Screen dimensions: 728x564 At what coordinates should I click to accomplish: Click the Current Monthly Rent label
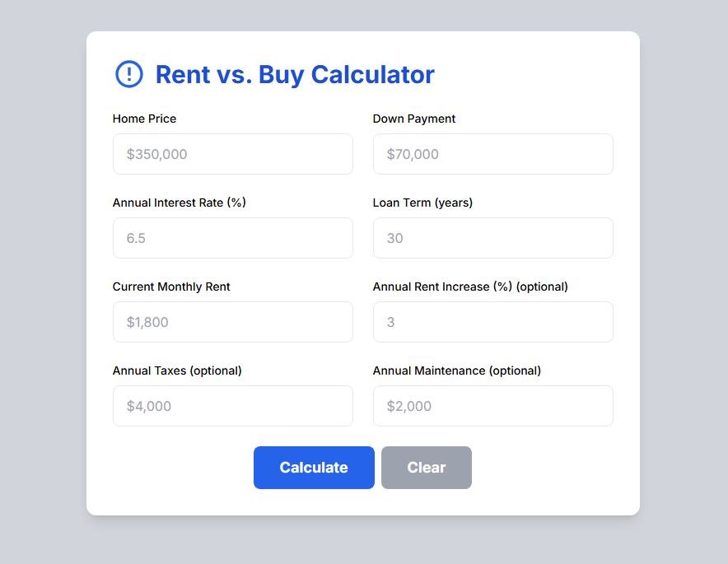click(171, 287)
